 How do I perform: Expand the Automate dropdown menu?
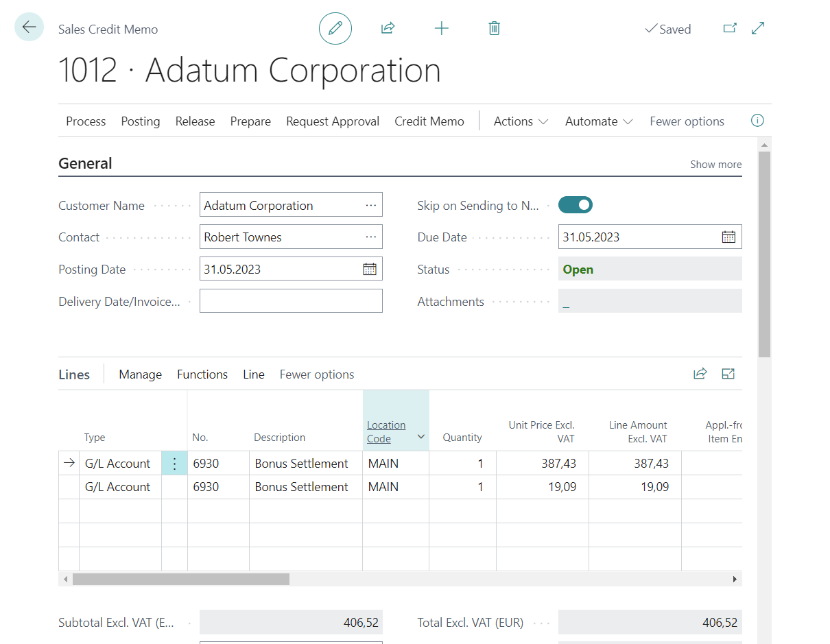(599, 121)
